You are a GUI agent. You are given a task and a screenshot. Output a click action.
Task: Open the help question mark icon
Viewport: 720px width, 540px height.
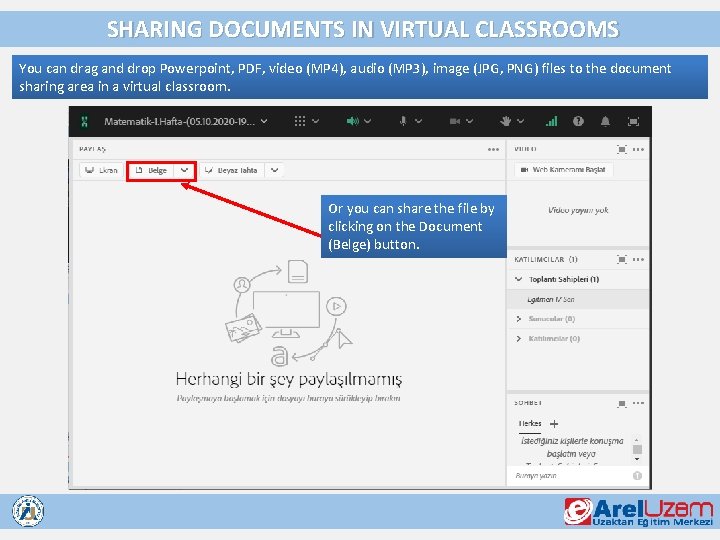[x=578, y=121]
